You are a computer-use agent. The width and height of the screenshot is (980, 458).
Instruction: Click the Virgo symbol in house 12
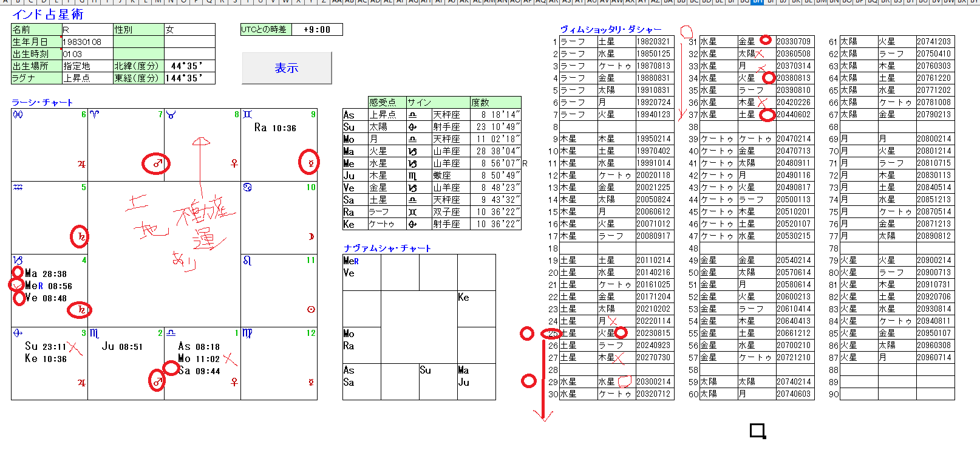pos(247,333)
